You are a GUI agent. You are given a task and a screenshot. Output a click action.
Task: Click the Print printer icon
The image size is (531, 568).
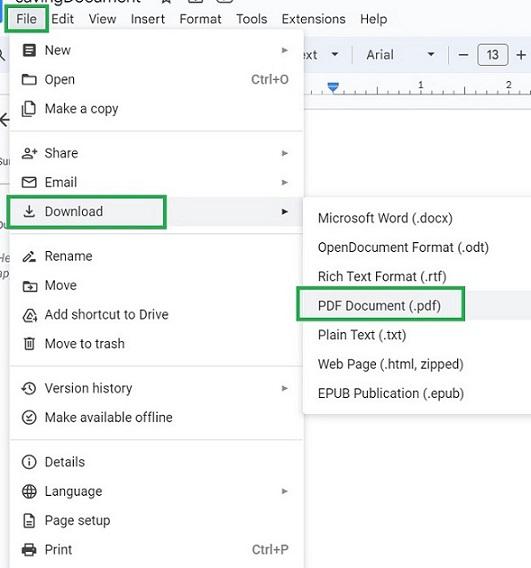(29, 550)
